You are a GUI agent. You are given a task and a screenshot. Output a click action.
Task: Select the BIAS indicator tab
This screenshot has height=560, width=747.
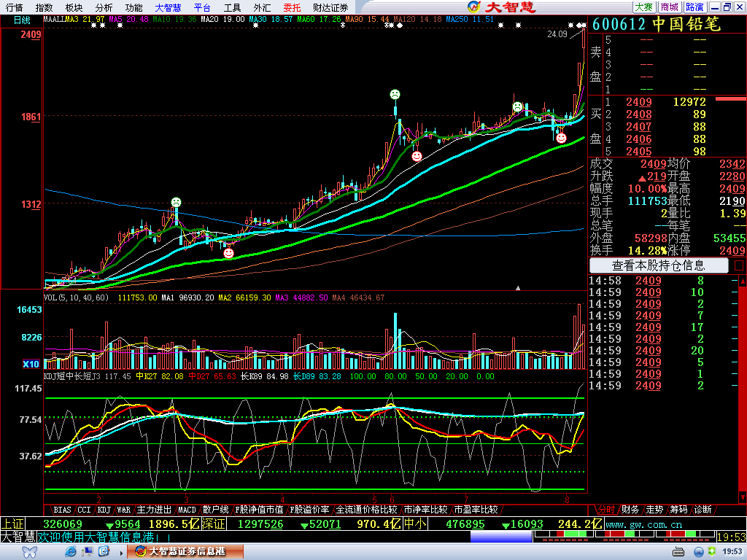click(63, 510)
